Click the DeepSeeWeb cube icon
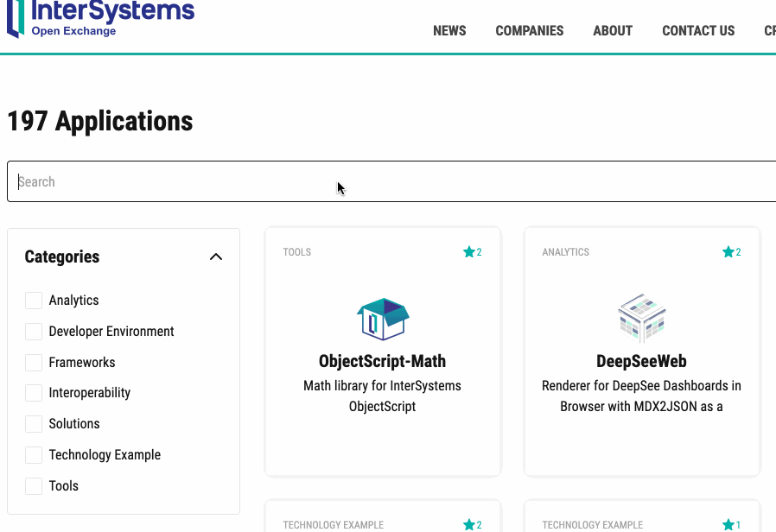 (641, 319)
